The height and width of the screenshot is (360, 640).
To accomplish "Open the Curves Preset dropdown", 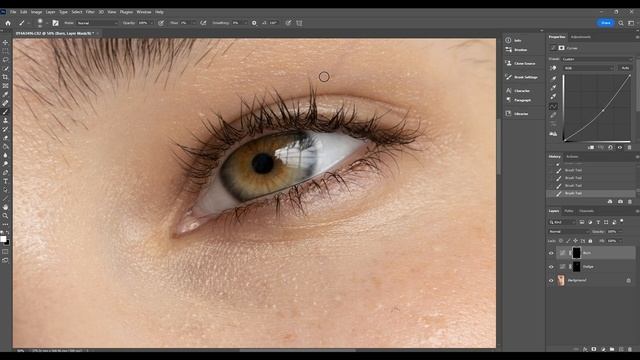I will [597, 59].
